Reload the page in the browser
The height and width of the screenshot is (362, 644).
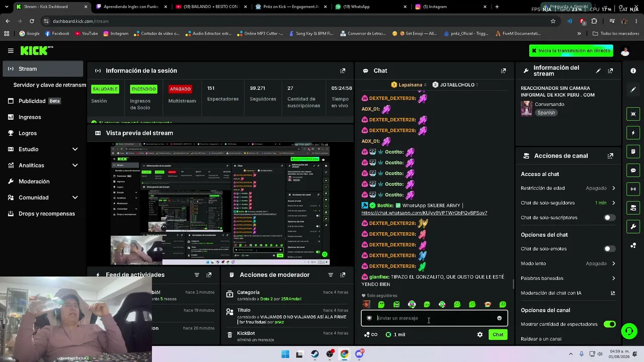(x=32, y=21)
